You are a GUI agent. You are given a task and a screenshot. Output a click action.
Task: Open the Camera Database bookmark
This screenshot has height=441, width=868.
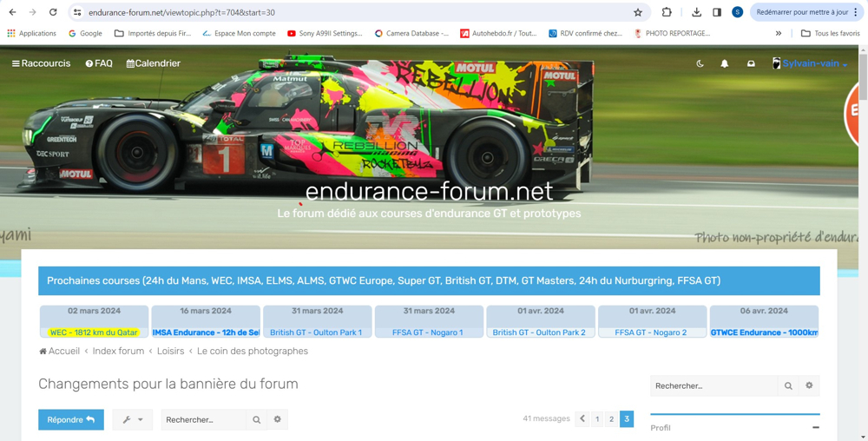point(411,33)
